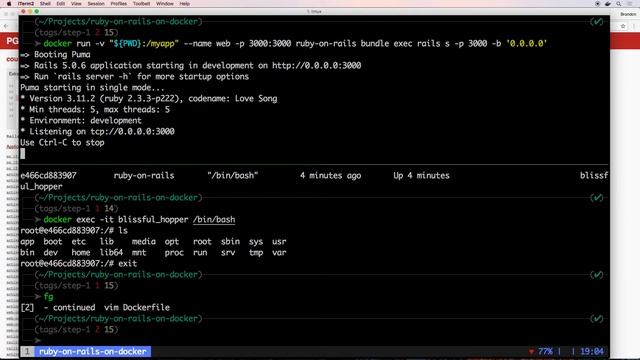Select tmux window tab ruby-on-rails-on-docker
The height and width of the screenshot is (360, 640).
(x=93, y=351)
